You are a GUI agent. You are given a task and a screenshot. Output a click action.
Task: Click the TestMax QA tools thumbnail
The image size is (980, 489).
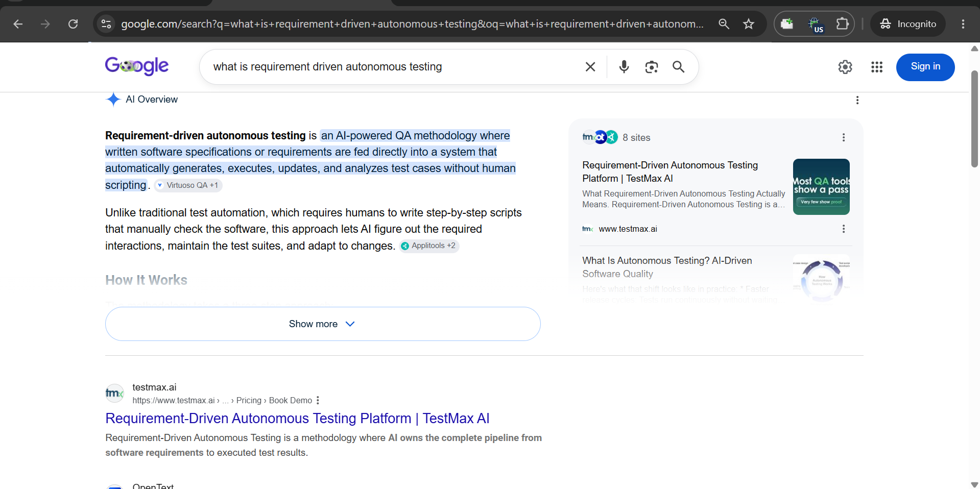(821, 187)
